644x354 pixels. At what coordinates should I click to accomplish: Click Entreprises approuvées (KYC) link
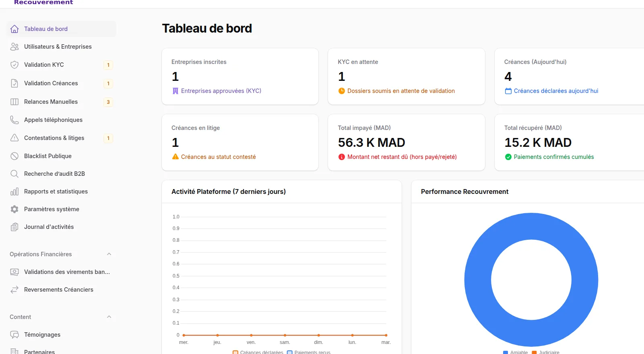pyautogui.click(x=221, y=91)
